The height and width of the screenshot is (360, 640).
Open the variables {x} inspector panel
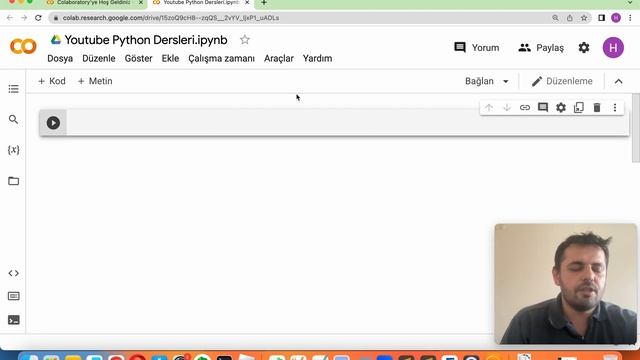13,150
